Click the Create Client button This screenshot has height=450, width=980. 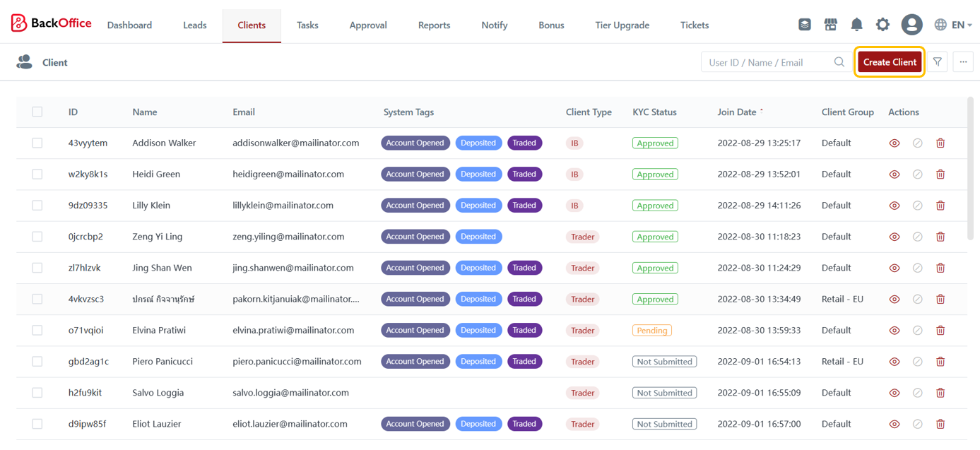(x=890, y=62)
